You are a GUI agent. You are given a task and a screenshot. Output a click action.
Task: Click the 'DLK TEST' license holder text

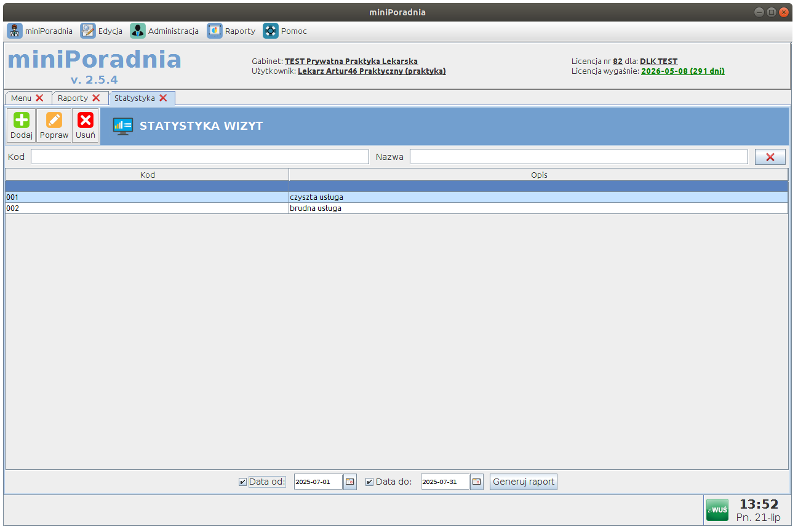click(x=658, y=62)
